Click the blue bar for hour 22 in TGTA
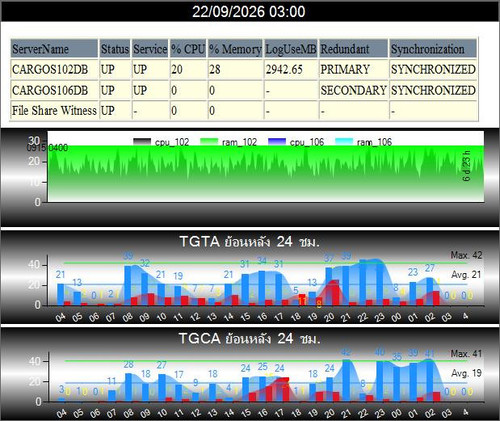The width and height of the screenshot is (500, 421). [x=363, y=282]
